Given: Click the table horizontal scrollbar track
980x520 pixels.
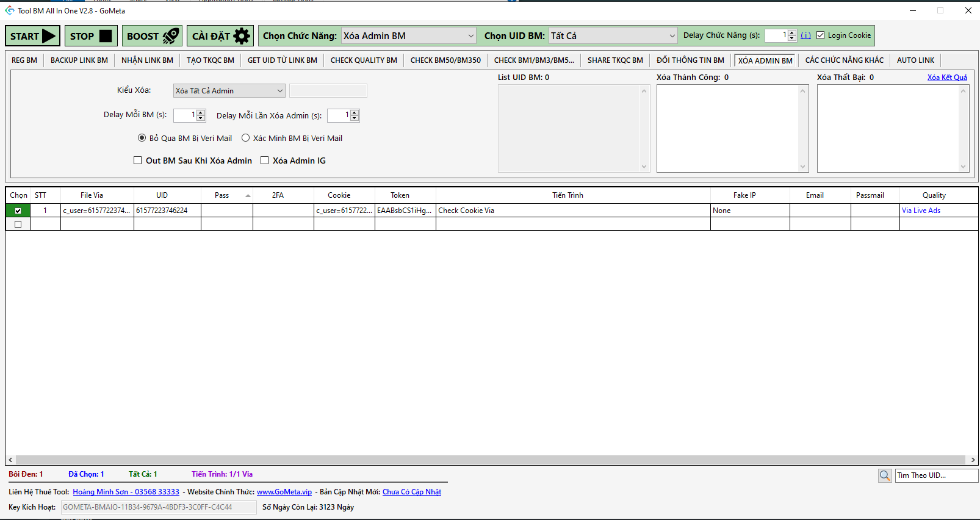Looking at the screenshot, I should (491, 460).
